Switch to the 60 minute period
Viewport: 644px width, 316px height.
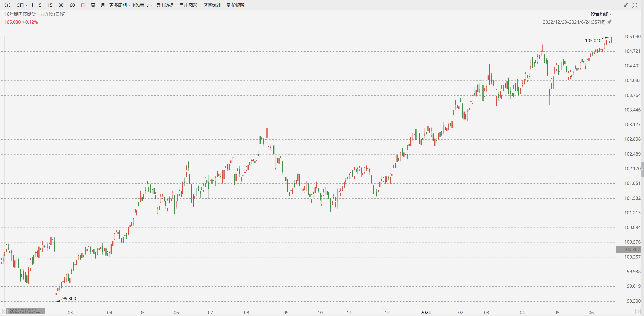coord(72,5)
